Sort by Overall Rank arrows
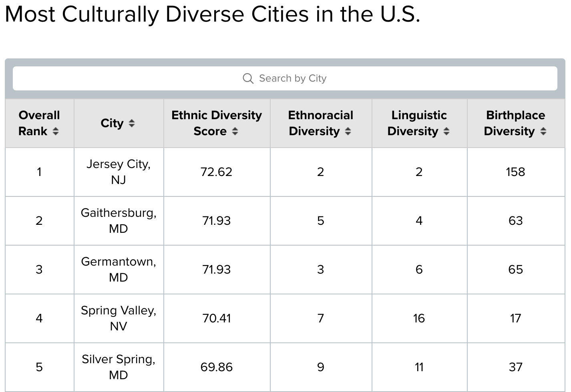This screenshot has height=392, width=571. 56,131
